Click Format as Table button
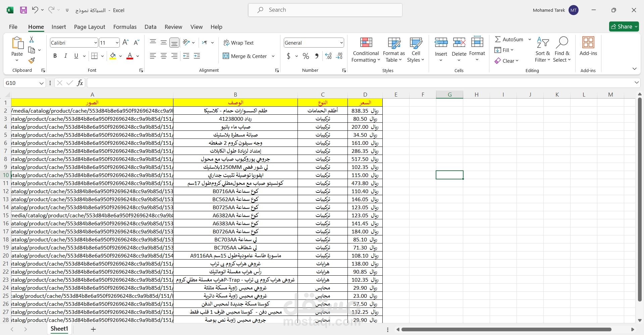644x335 pixels. pyautogui.click(x=394, y=50)
